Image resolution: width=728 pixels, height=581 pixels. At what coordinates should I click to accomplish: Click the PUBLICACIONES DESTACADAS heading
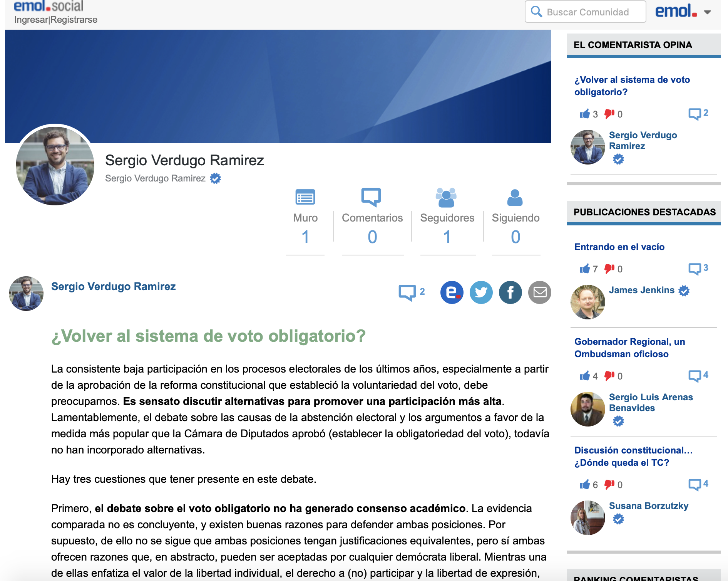(x=644, y=212)
